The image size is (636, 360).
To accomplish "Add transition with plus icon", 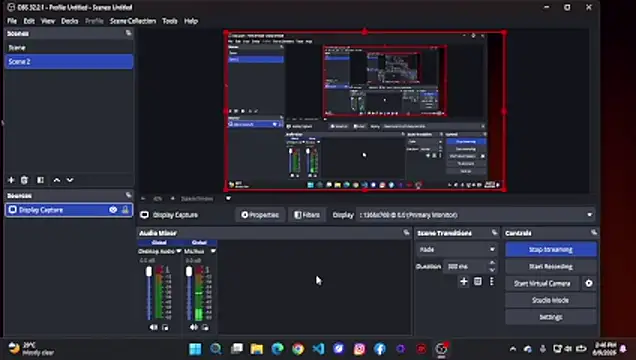I will [x=464, y=281].
